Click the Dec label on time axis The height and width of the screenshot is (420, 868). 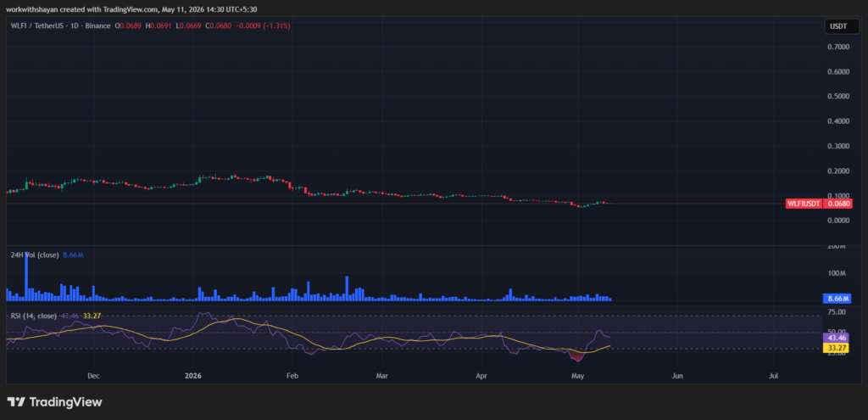pos(93,376)
